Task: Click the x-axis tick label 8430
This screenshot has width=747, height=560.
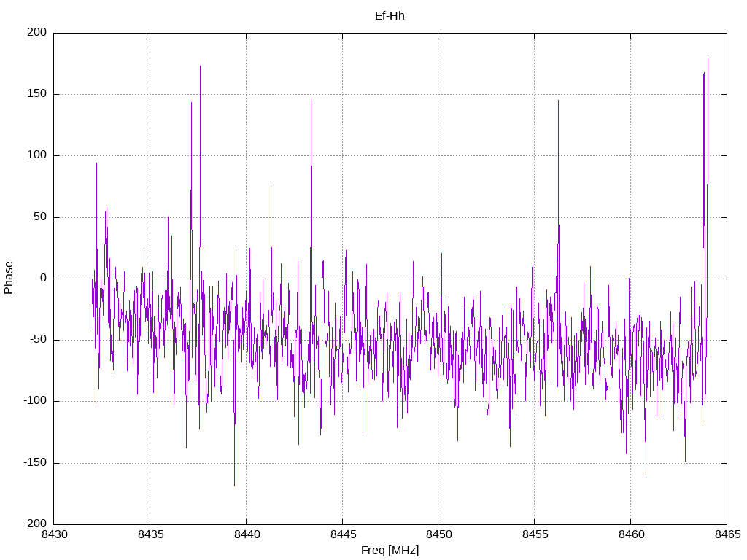Action: [54, 534]
